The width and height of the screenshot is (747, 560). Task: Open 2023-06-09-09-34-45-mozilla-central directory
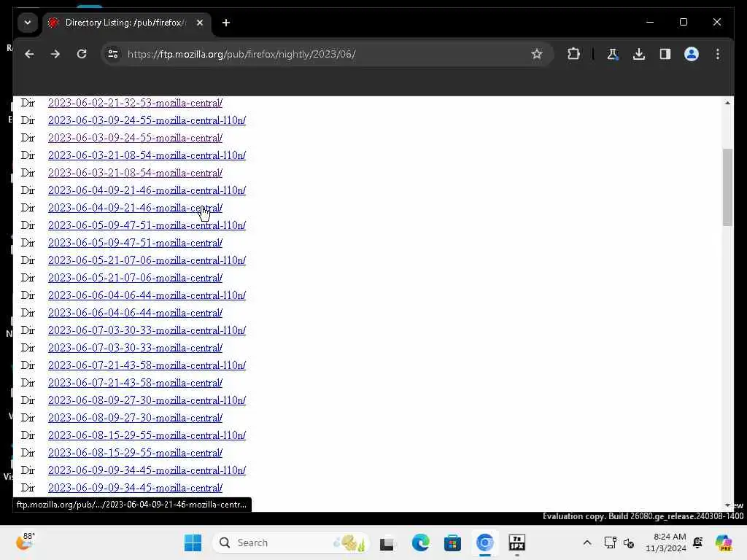(x=135, y=488)
